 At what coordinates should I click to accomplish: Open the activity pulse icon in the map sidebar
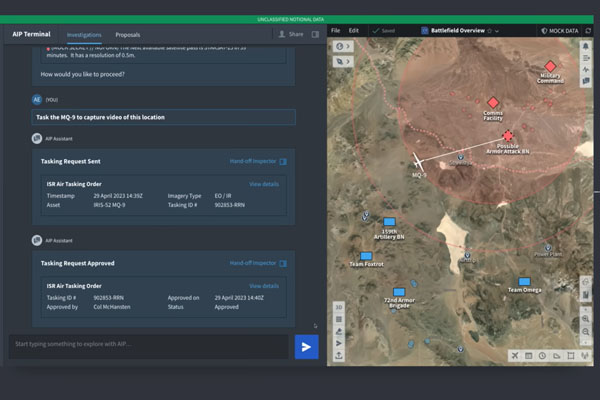(x=586, y=69)
